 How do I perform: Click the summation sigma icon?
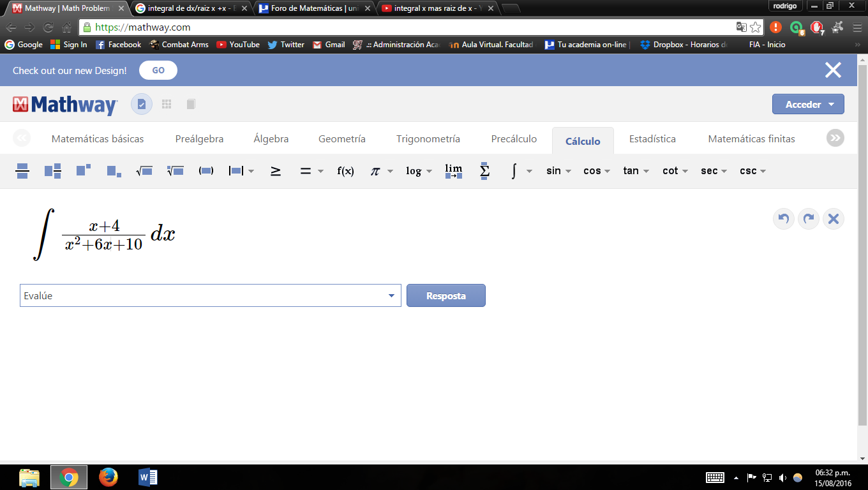pyautogui.click(x=484, y=171)
